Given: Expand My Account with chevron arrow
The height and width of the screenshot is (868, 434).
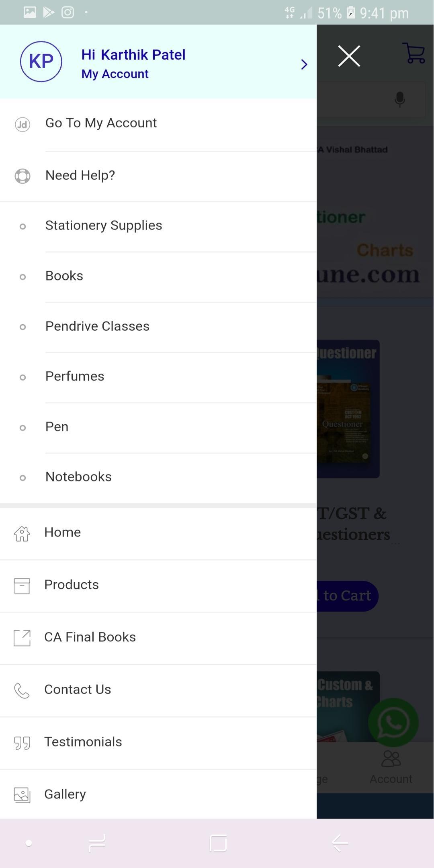Looking at the screenshot, I should (x=304, y=64).
